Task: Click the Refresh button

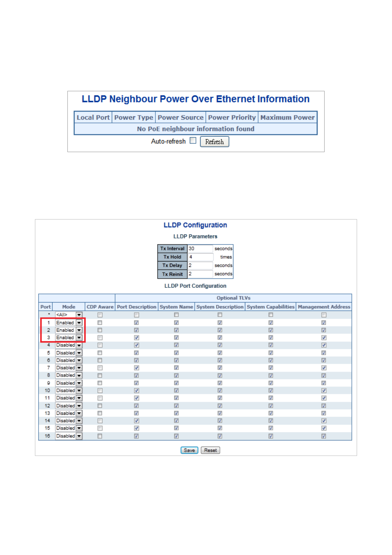Action: (x=214, y=142)
